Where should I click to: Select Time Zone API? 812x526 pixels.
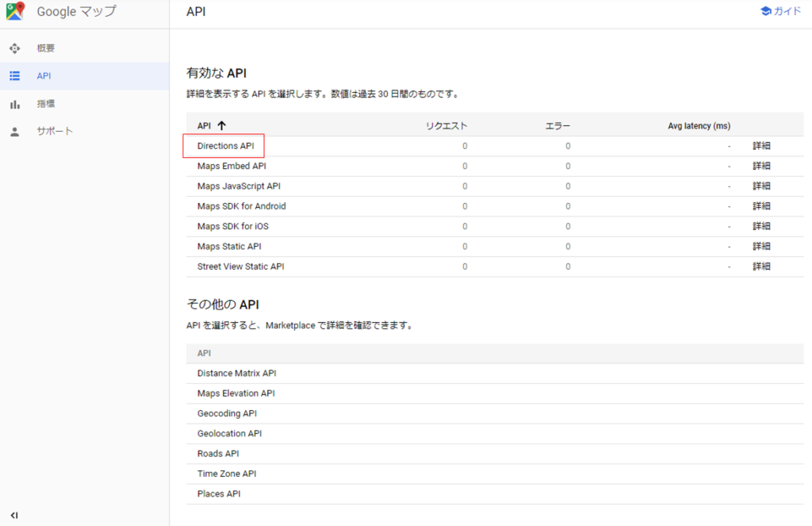coord(226,474)
